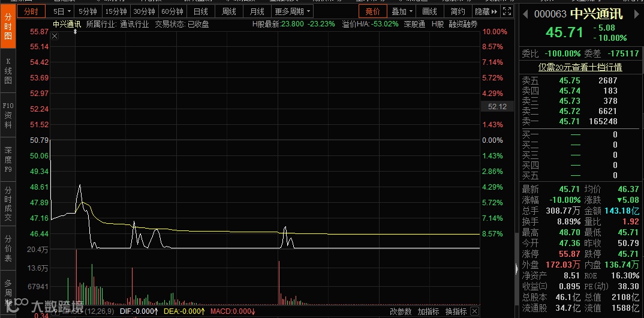Go to previous stock arrow

(x=525, y=14)
